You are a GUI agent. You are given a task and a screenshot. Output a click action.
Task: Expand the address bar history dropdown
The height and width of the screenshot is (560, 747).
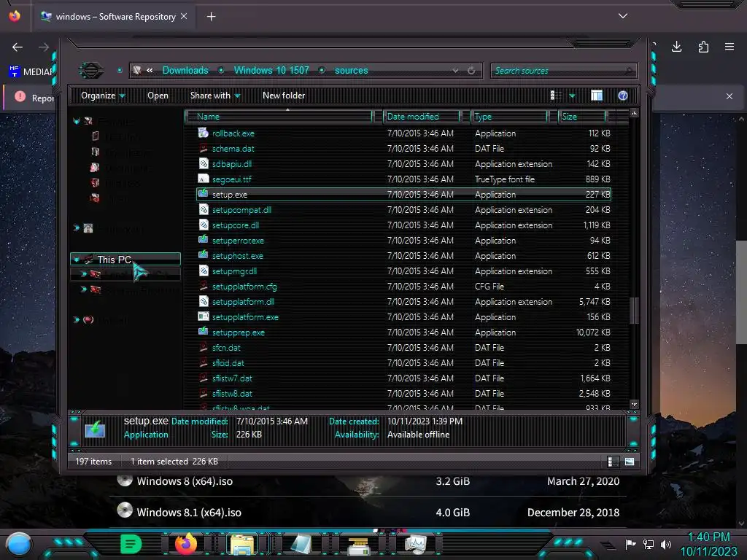(455, 71)
